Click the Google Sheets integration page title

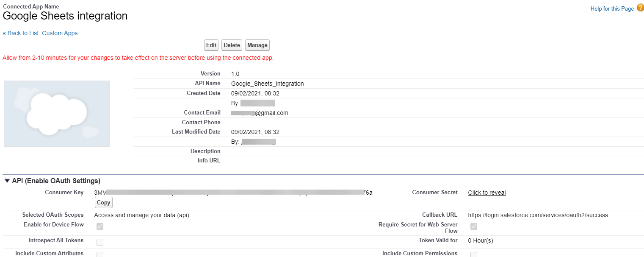click(x=65, y=16)
